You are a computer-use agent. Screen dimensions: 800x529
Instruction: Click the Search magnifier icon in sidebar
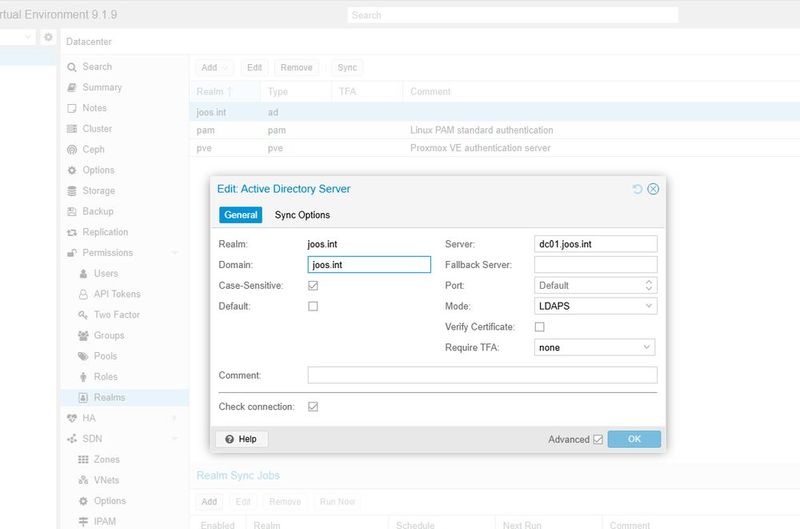pos(72,67)
